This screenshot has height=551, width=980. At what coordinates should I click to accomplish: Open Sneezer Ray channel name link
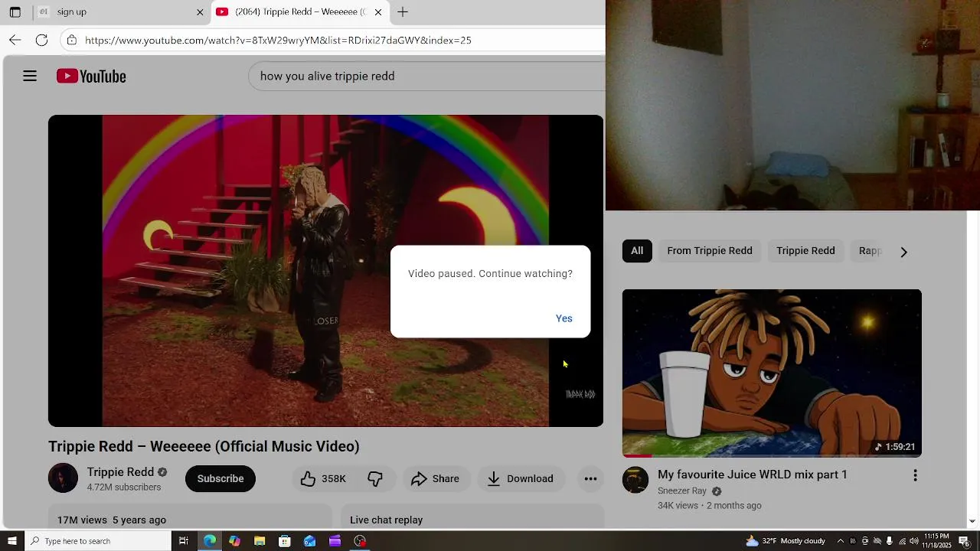682,491
